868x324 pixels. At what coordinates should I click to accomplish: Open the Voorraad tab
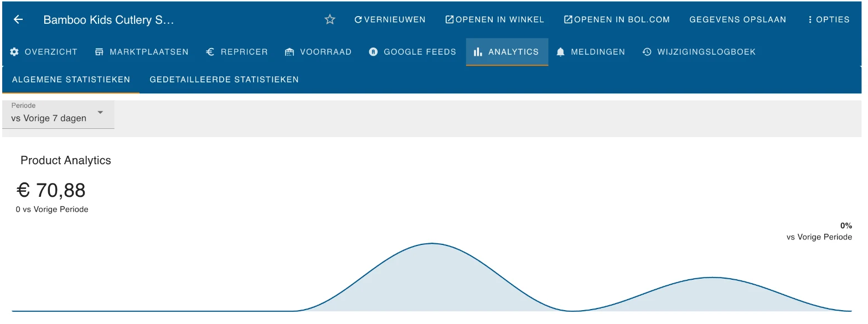(318, 52)
